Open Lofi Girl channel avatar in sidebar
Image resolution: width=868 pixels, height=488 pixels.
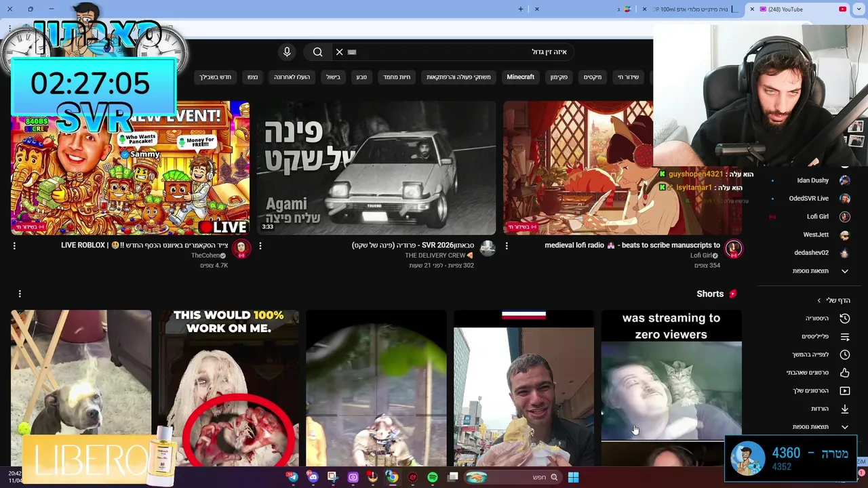844,217
